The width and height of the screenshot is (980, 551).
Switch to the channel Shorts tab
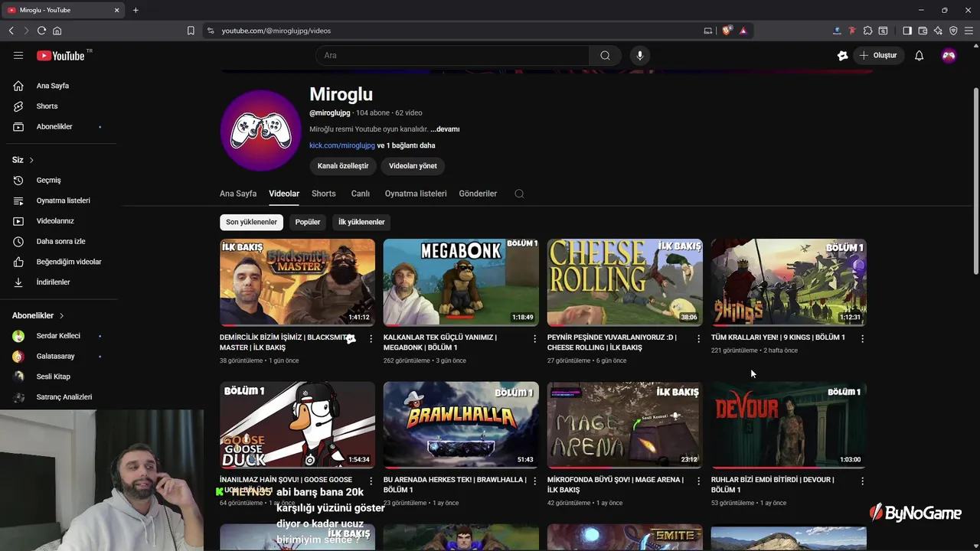(x=324, y=194)
